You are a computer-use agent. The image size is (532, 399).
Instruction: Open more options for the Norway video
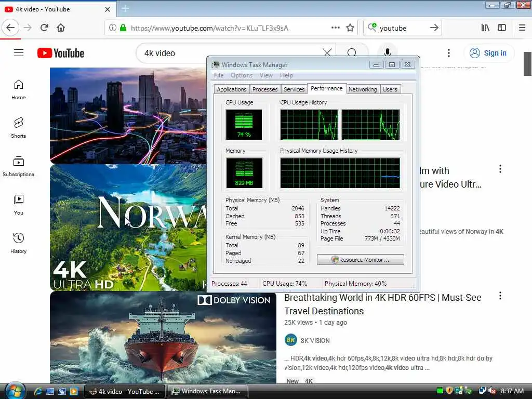[500, 169]
